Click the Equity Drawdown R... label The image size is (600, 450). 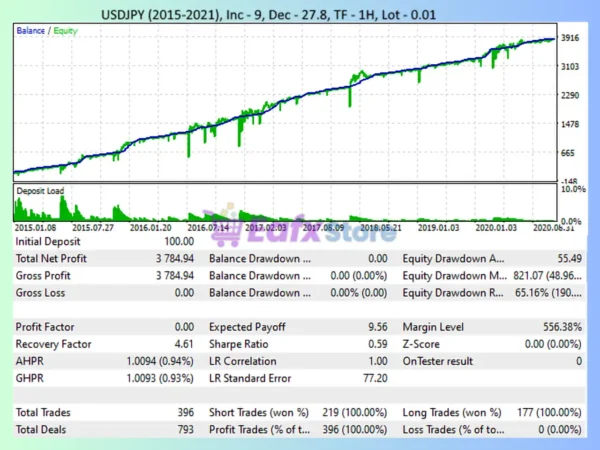click(453, 293)
